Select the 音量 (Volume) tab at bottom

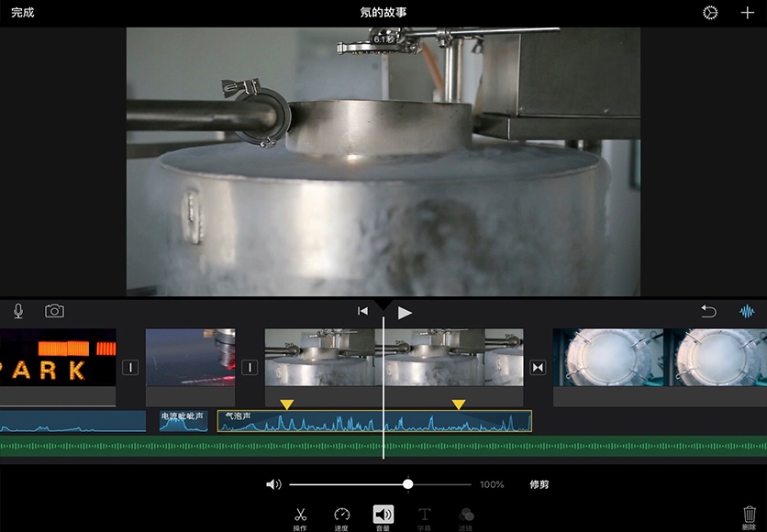(x=383, y=516)
